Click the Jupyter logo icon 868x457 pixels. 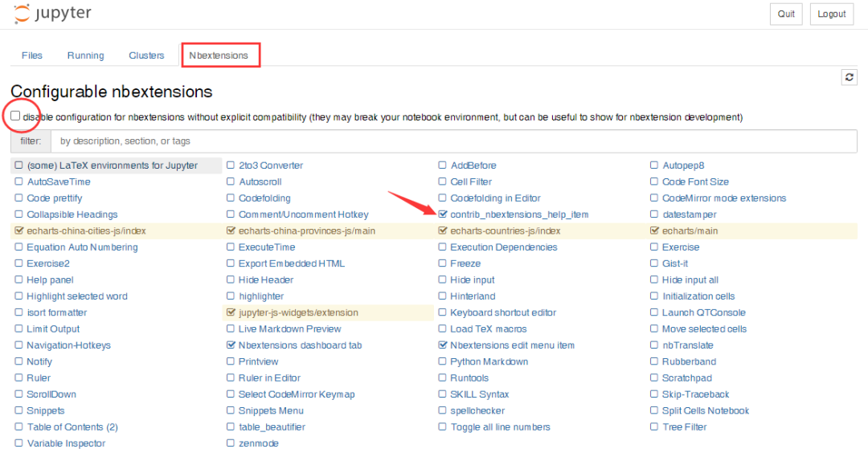point(23,14)
